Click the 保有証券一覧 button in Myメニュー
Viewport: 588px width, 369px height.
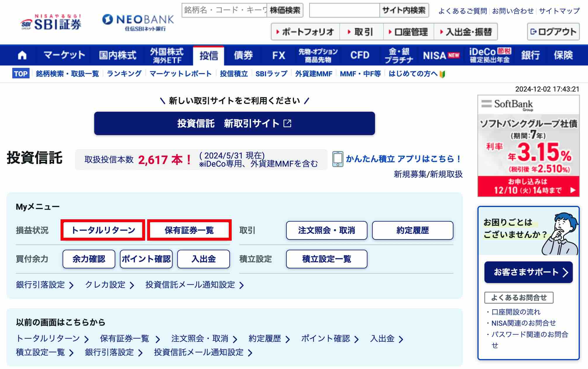tap(189, 230)
